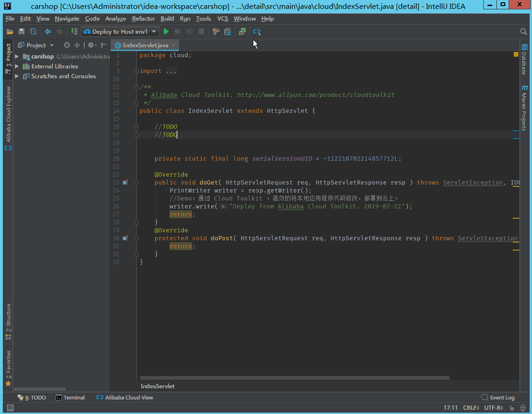Open the File menu
Viewport: 532px width, 414px height.
[10, 19]
